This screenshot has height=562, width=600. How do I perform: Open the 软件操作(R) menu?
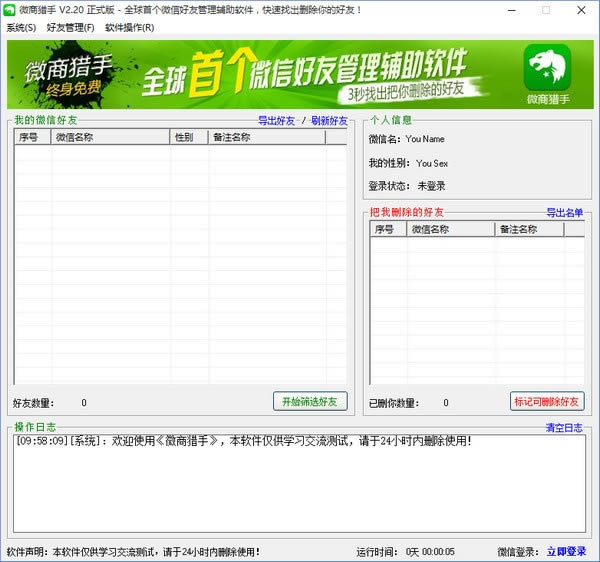click(130, 28)
